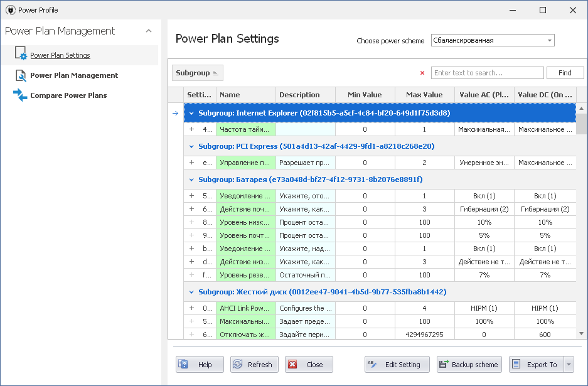Sort by the Max Value column header
588x386 pixels.
[424, 95]
